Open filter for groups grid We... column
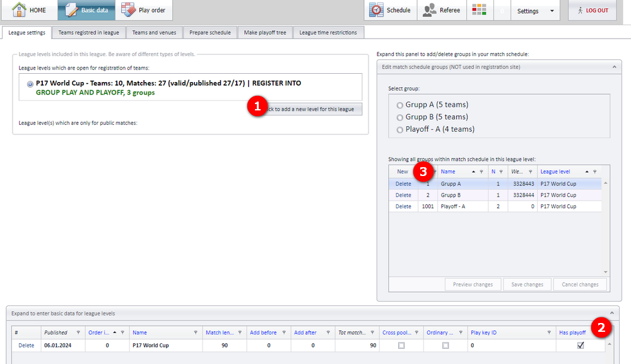 coord(531,172)
